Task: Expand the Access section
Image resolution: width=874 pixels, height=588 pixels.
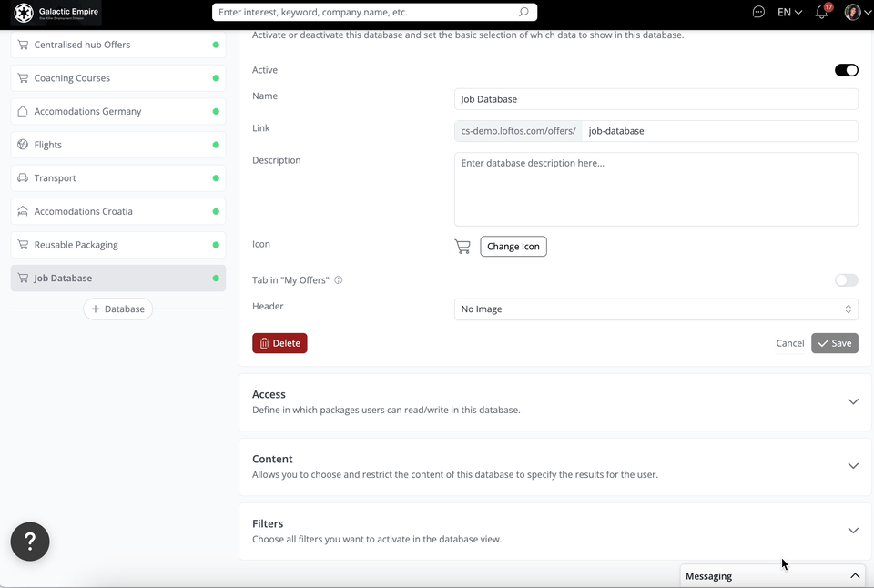Action: coord(852,401)
